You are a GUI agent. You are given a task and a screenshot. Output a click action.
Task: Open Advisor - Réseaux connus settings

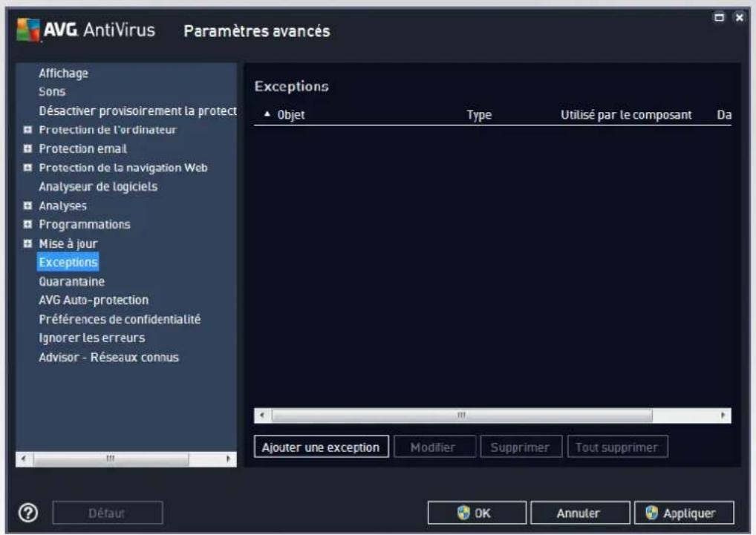tap(108, 358)
